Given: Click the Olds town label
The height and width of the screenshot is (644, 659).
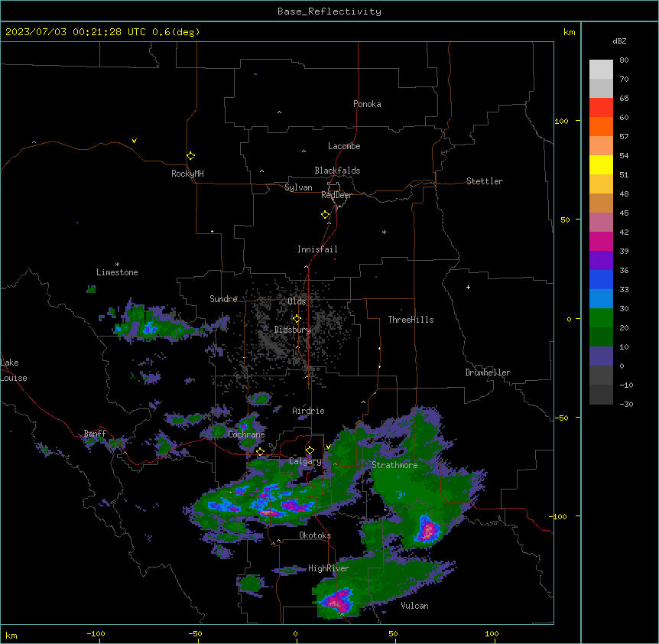Looking at the screenshot, I should [297, 301].
